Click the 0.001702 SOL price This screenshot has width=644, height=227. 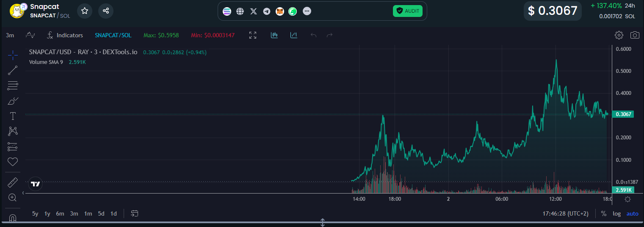(x=617, y=16)
